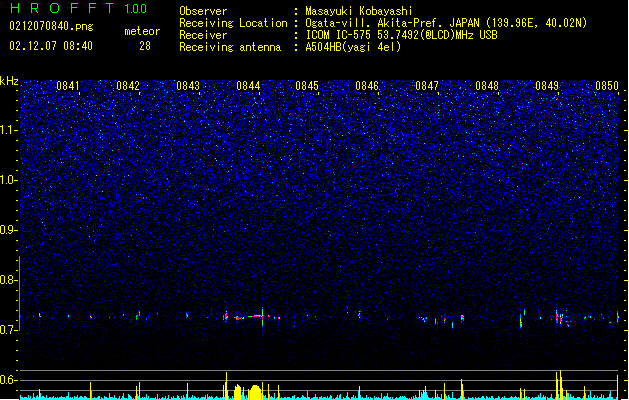Click the HROFFT 1.0.0 title text
Screen dimensions: 629x400
pyautogui.click(x=79, y=8)
